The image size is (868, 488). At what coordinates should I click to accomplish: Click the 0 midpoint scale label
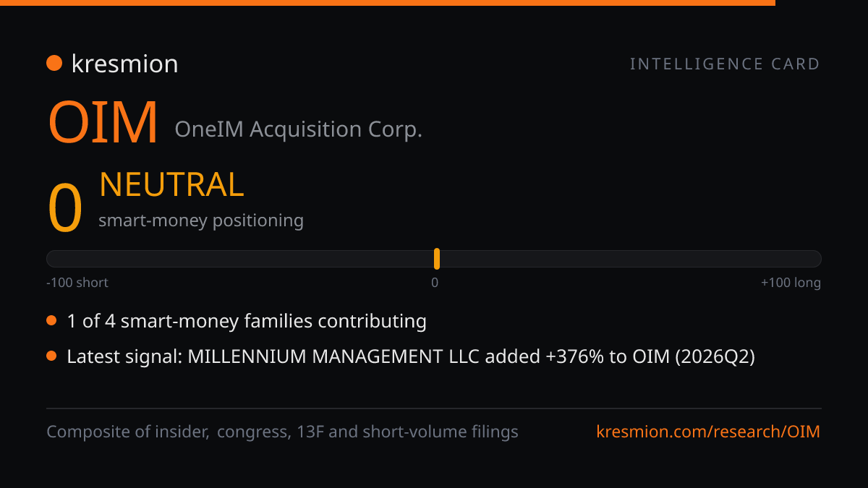pos(435,283)
